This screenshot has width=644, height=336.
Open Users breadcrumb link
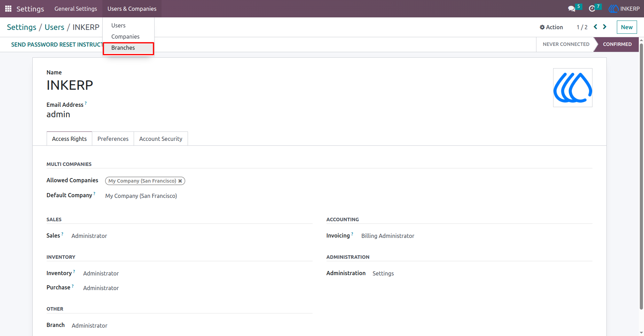(54, 27)
